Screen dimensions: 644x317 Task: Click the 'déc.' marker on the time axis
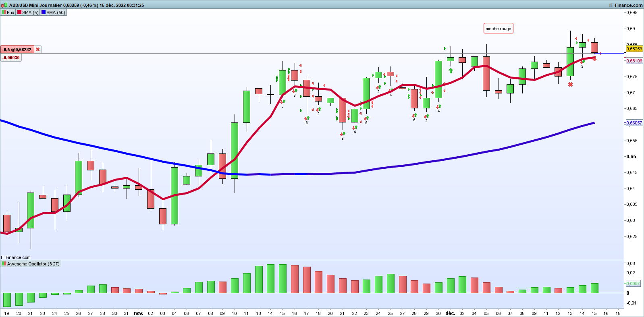click(x=450, y=313)
